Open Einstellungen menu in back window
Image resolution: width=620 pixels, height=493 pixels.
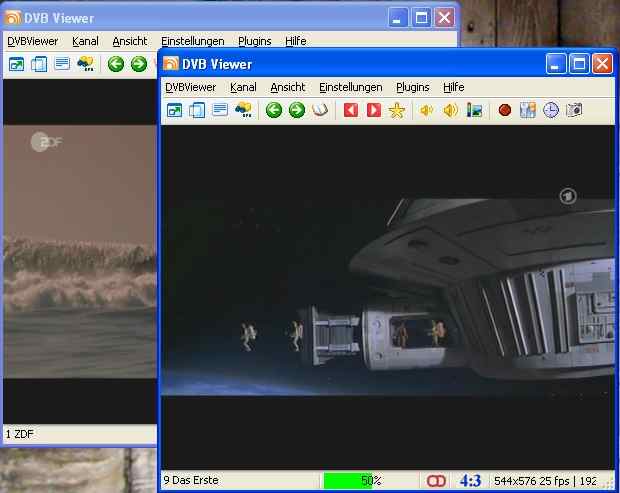pos(193,41)
